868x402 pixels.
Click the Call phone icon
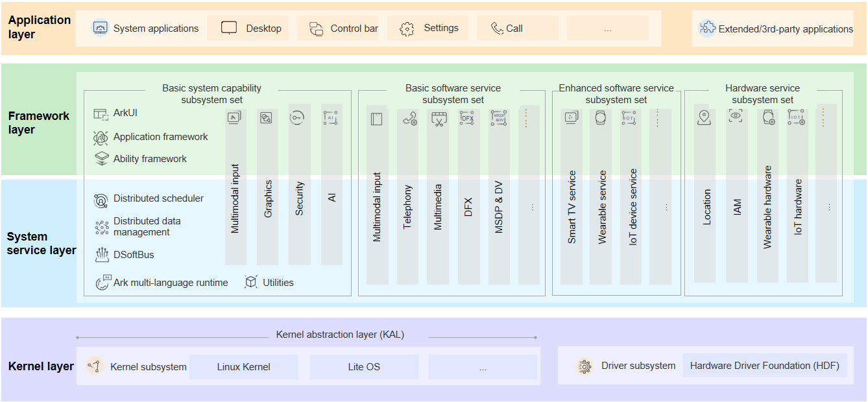click(x=497, y=29)
